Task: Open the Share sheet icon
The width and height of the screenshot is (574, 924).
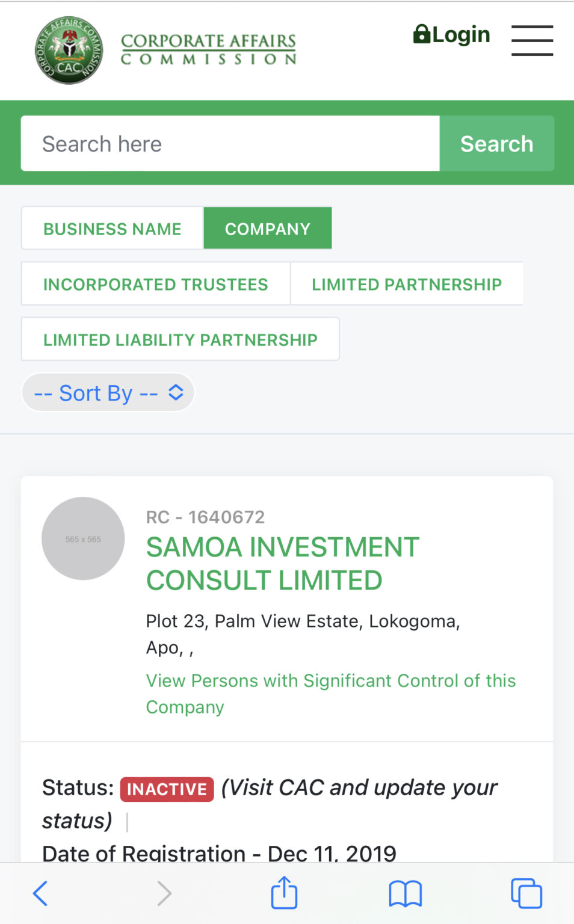Action: coord(284,892)
